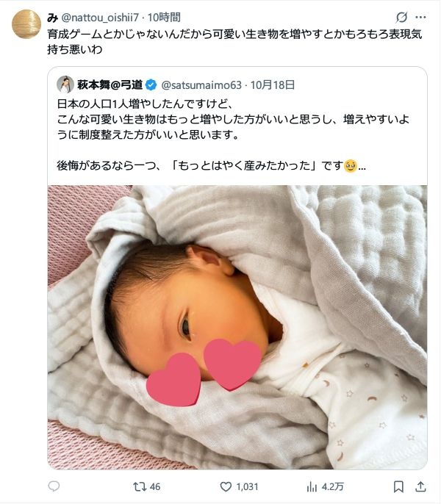
Task: Open the view analytics bar-chart icon
Action: point(312,486)
